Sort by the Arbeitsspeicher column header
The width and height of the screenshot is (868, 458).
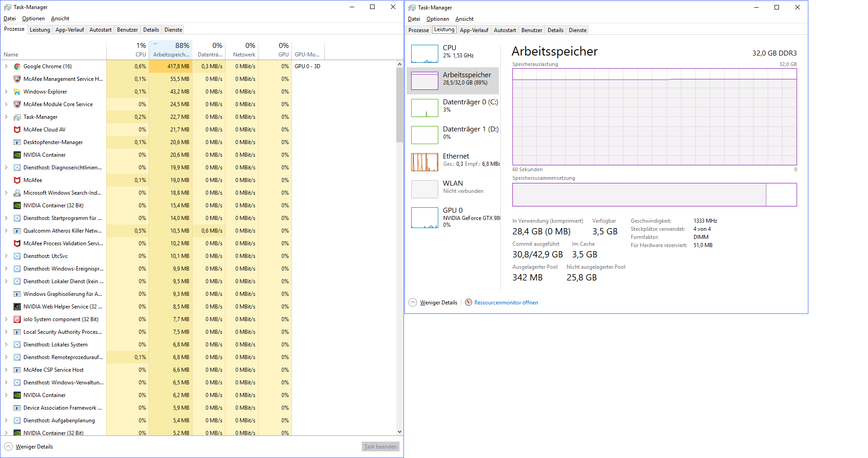pyautogui.click(x=171, y=50)
